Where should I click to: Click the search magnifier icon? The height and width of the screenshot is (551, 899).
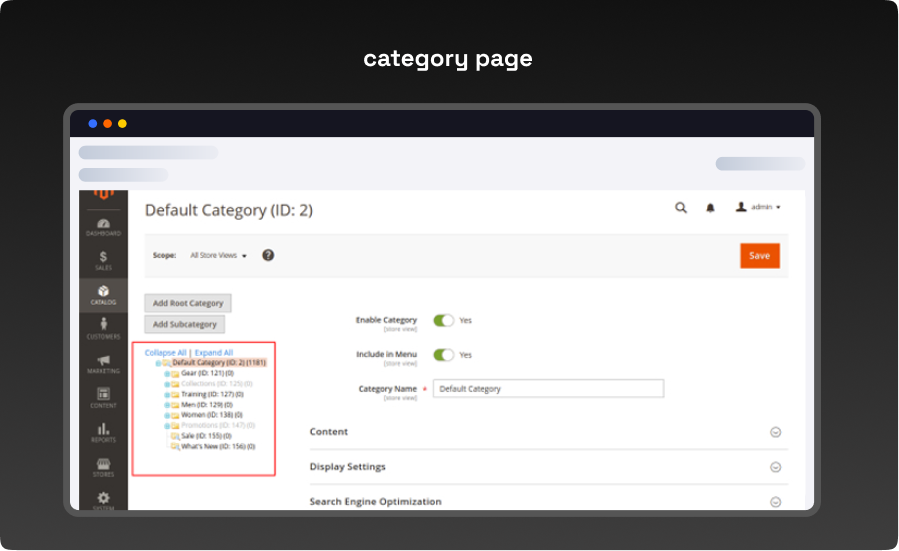coord(681,208)
